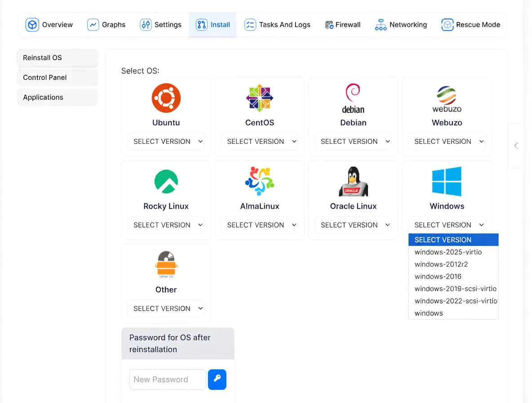The image size is (532, 403).
Task: Open the Tasks And Logs tab
Action: point(277,25)
